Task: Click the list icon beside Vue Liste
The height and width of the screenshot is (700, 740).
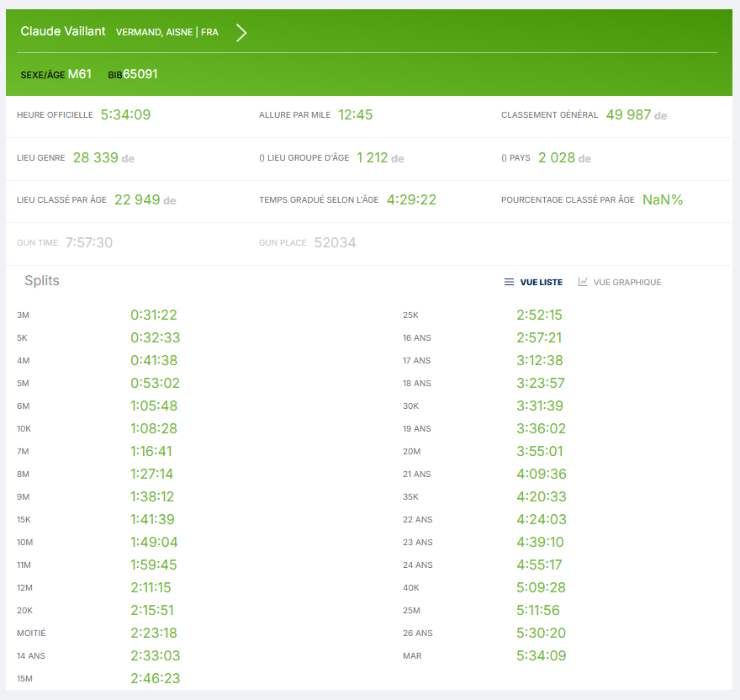Action: click(509, 283)
